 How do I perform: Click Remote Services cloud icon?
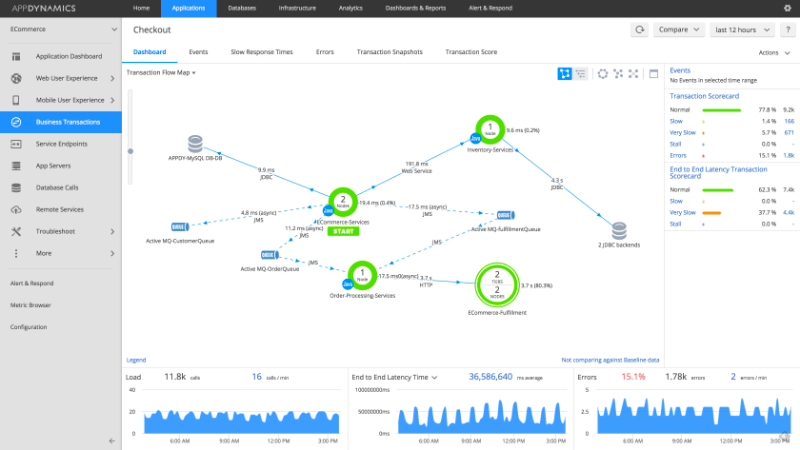point(16,210)
